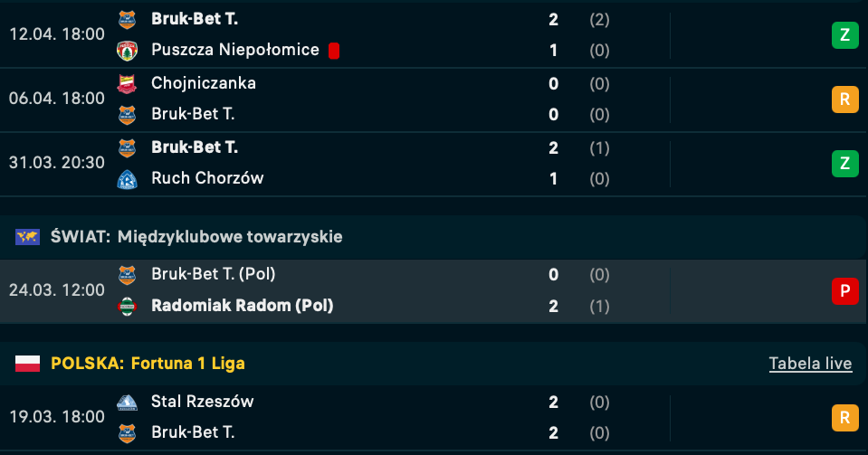The width and height of the screenshot is (868, 455).
Task: Open ŚWIAT: Międzyklubowe towarzyskie competition header
Action: [196, 237]
